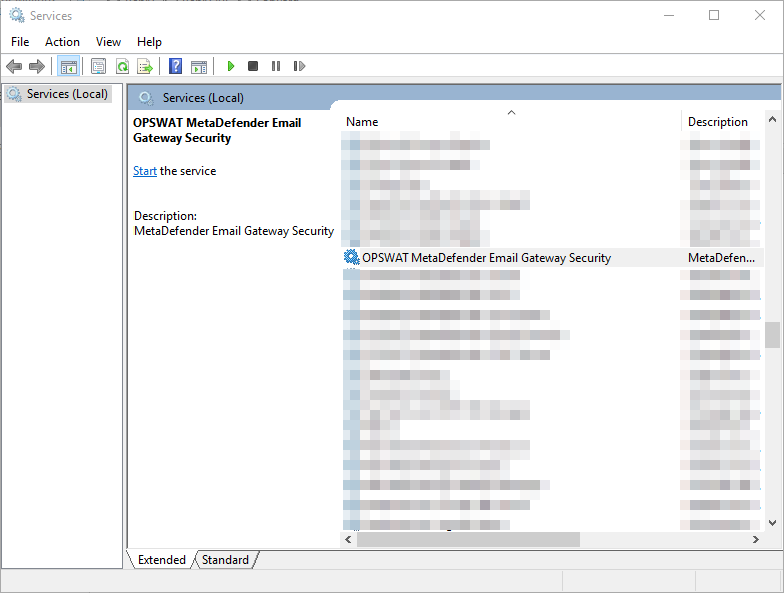Click the vertical scrollbar down arrow
Image resolution: width=784 pixels, height=593 pixels.
coord(772,523)
